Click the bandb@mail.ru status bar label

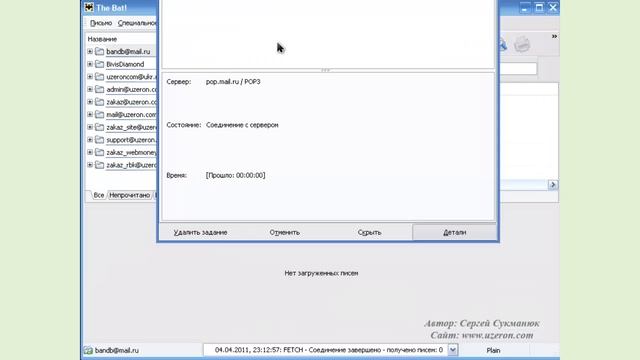[x=117, y=350]
